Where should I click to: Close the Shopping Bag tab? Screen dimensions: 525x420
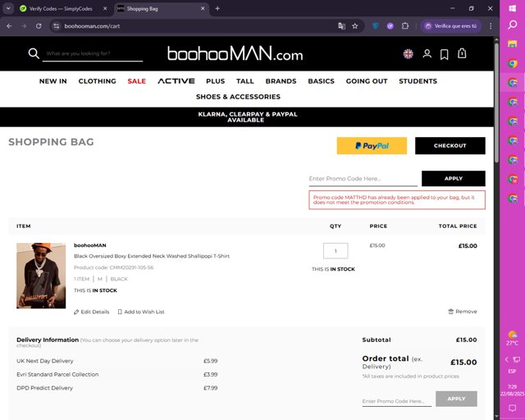[203, 9]
